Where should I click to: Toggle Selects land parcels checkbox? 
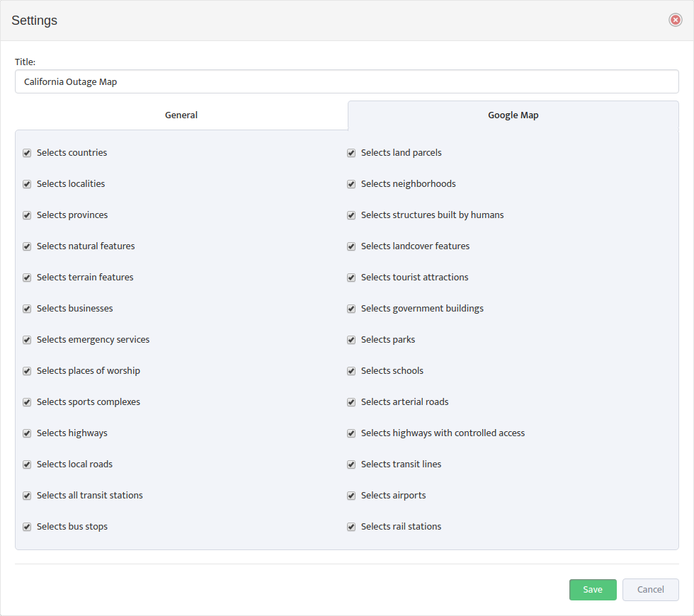coord(351,153)
